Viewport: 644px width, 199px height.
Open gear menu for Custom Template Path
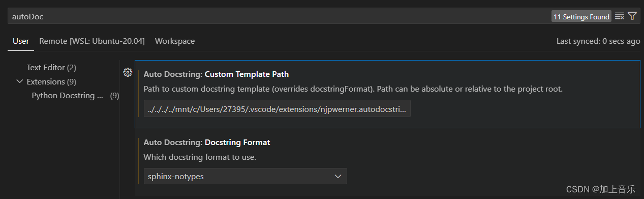click(128, 72)
